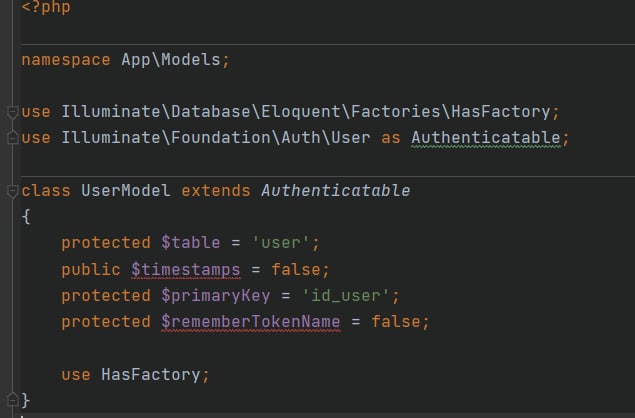
Task: Click the $table variable
Action: pyautogui.click(x=191, y=243)
